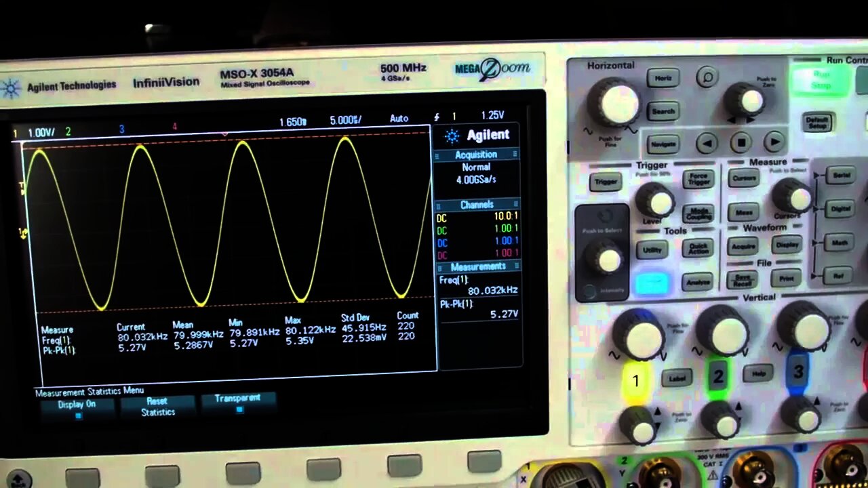Click the Math key
The height and width of the screenshot is (488, 868).
[x=840, y=242]
